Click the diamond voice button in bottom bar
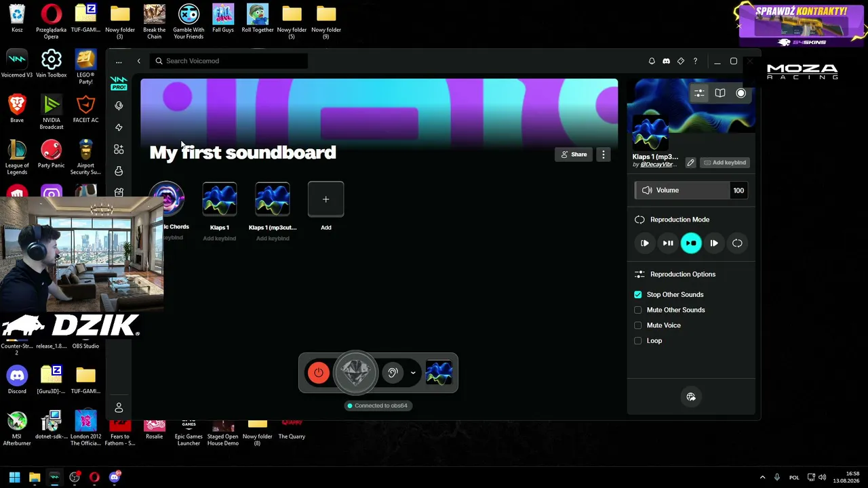This screenshot has height=488, width=868. tap(355, 372)
